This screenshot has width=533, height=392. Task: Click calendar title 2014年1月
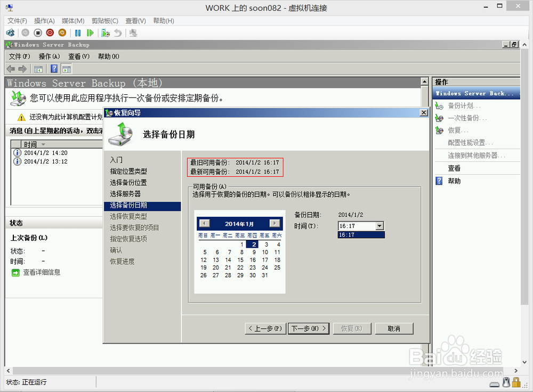pos(239,224)
